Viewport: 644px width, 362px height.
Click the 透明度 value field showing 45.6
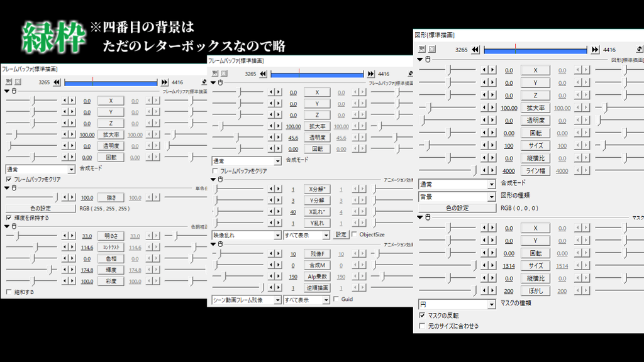coord(292,138)
